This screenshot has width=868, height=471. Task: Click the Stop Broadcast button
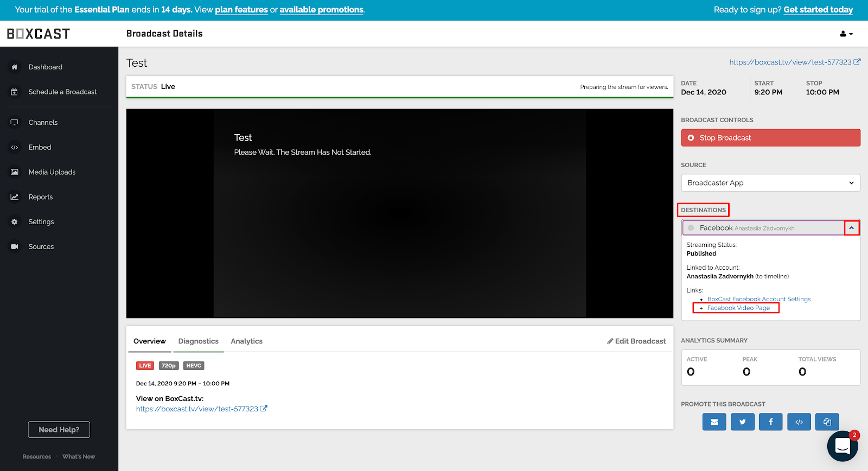pyautogui.click(x=771, y=138)
